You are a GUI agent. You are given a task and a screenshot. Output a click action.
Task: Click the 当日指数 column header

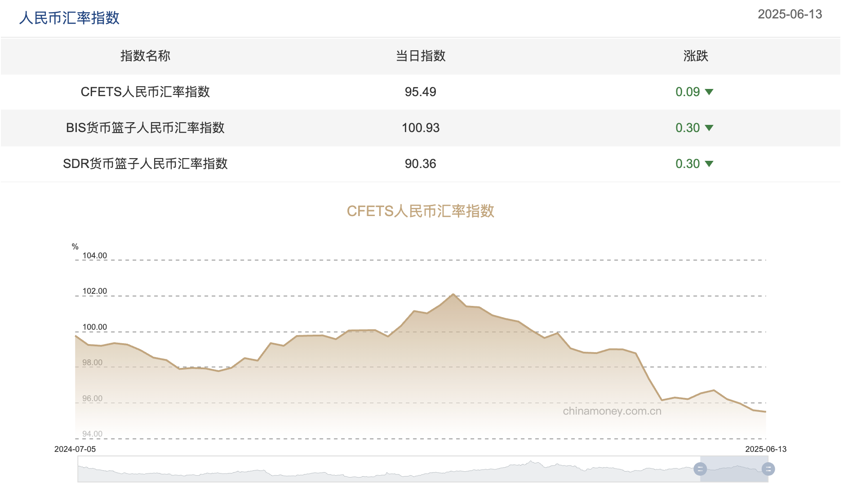point(421,56)
